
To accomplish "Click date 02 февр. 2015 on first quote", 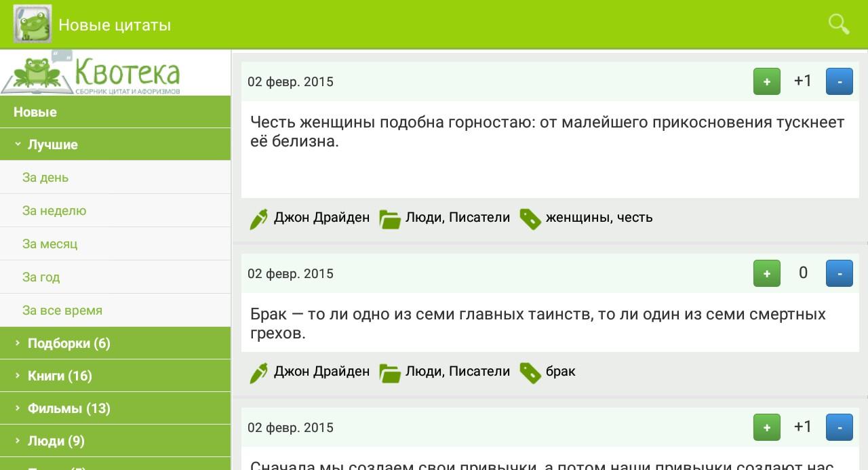I will [x=290, y=82].
